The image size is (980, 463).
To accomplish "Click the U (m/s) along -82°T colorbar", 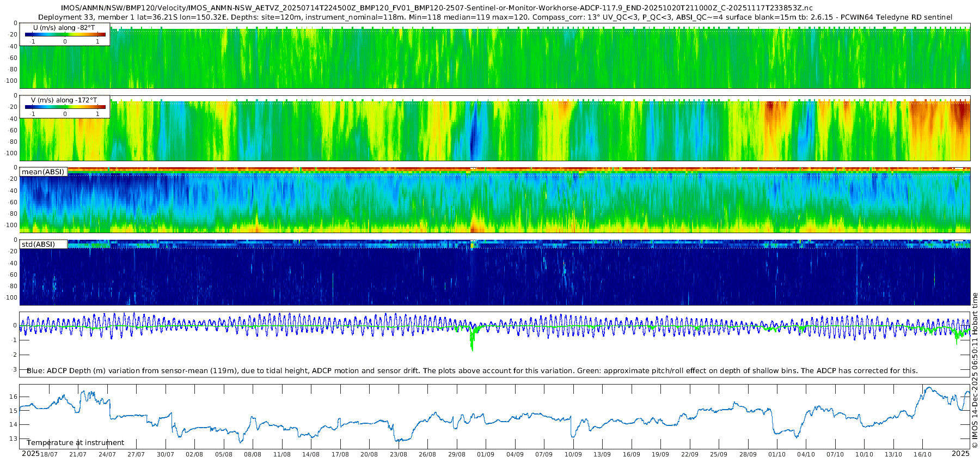I will [x=65, y=34].
